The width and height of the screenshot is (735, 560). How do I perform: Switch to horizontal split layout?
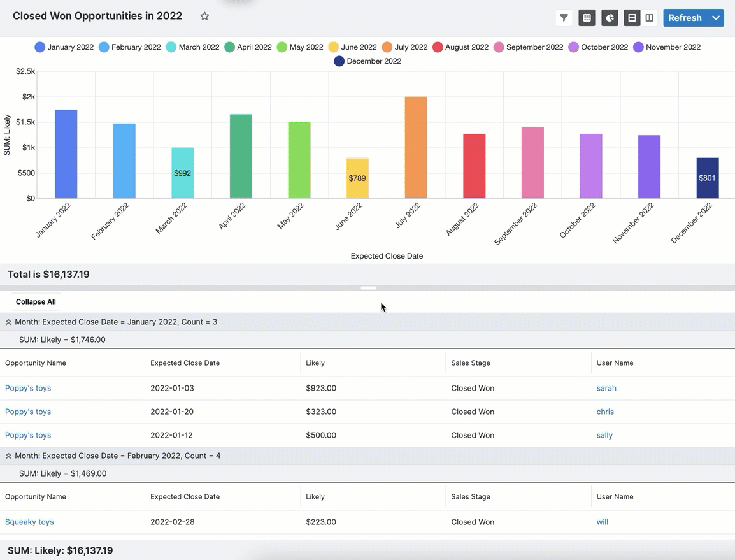tap(632, 18)
